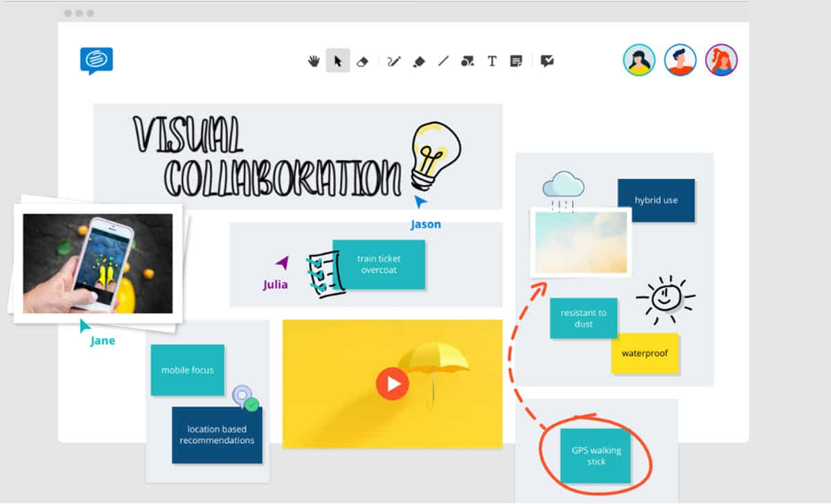Click the lightbulb drawing
The width and height of the screenshot is (831, 504).
click(435, 156)
